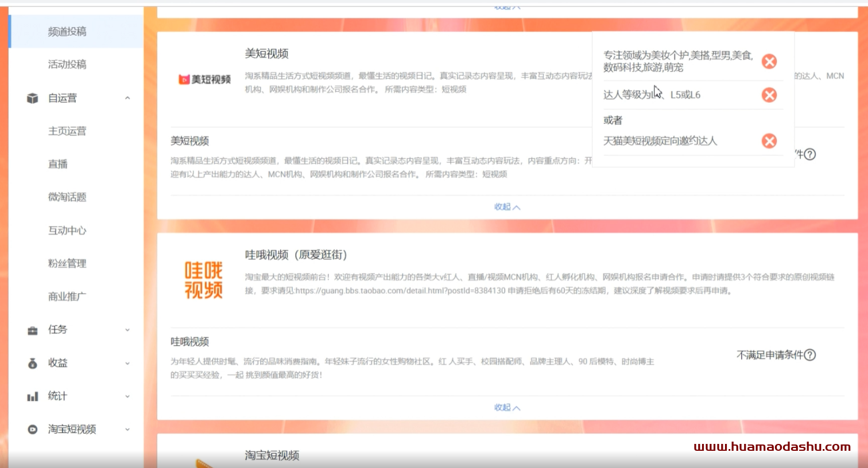The height and width of the screenshot is (468, 868).
Task: Click the 收益 section label
Action: (x=57, y=363)
